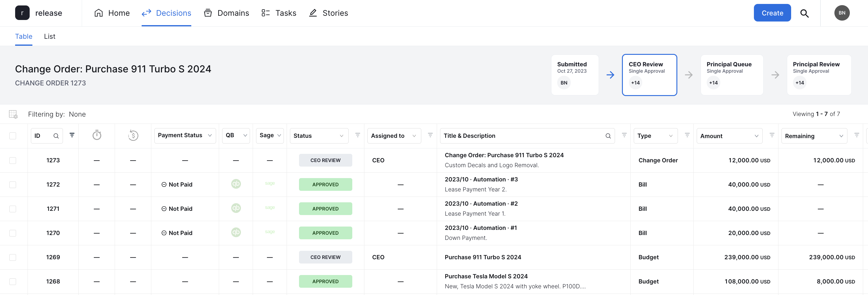Click QuickBooks icon for row 1272
Screen dimensions: 868x295
[x=236, y=184]
